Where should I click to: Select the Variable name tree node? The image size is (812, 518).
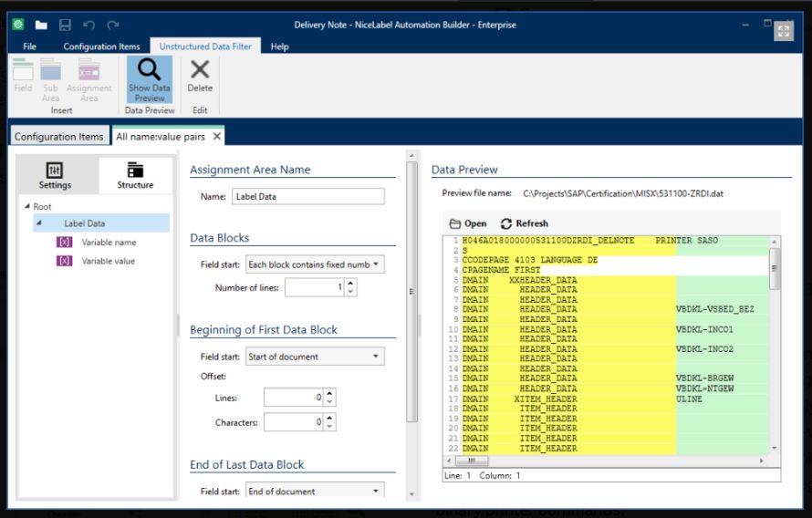[x=109, y=243]
